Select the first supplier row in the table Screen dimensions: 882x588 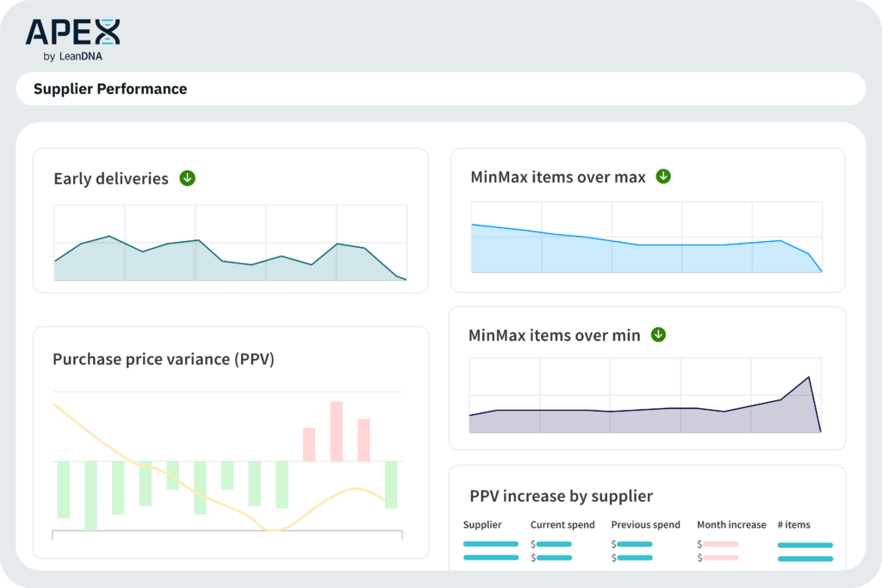pos(489,545)
